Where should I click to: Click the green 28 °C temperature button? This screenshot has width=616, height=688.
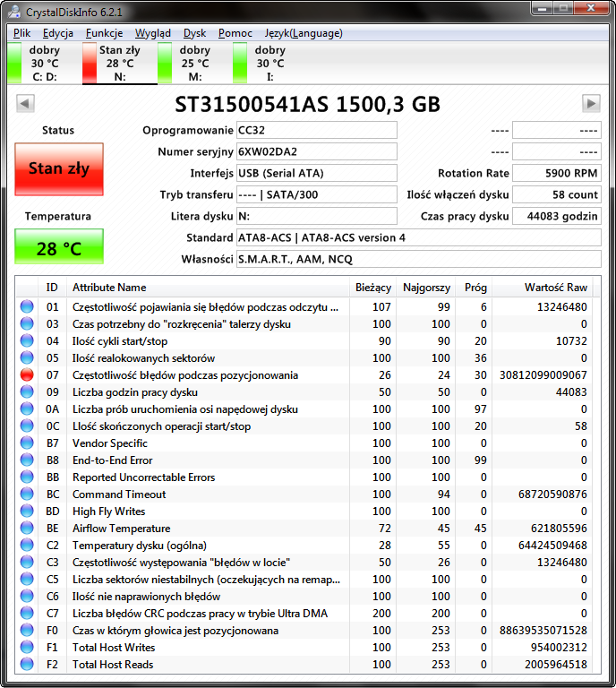(59, 246)
